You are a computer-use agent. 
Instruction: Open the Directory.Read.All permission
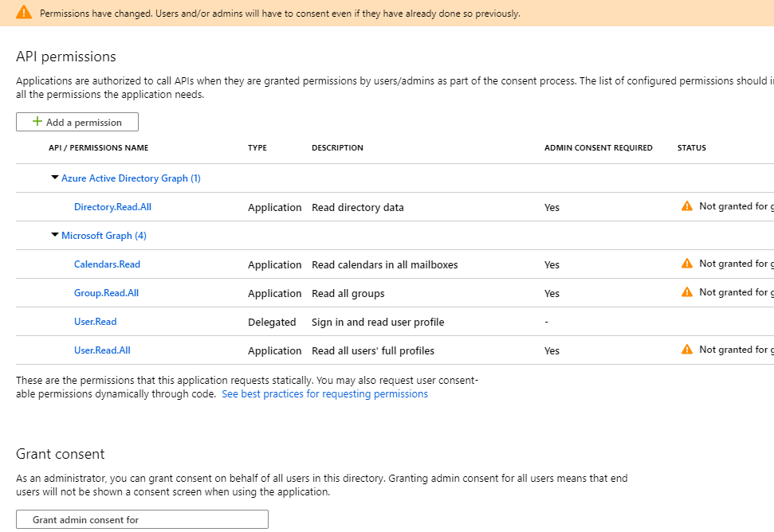click(x=112, y=207)
